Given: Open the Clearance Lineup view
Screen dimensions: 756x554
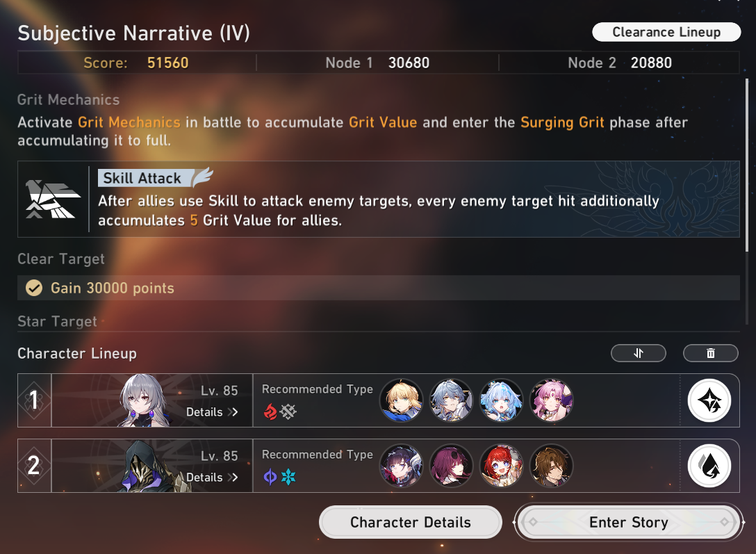Looking at the screenshot, I should click(x=666, y=32).
